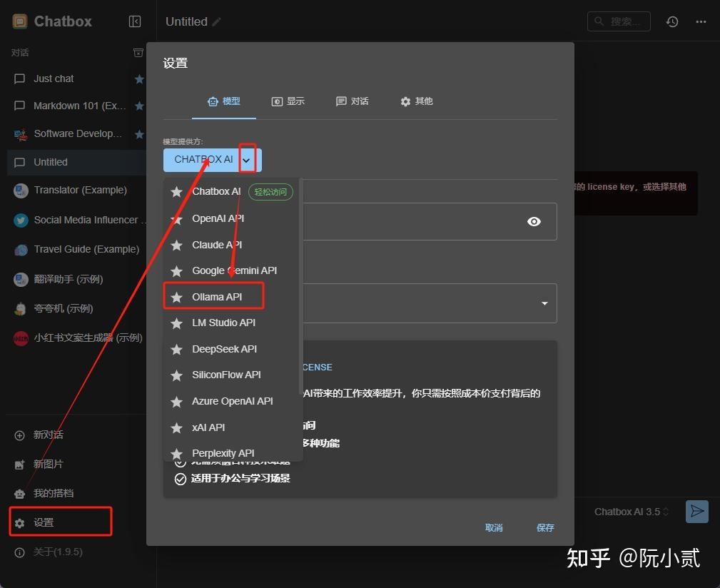The width and height of the screenshot is (720, 588).
Task: Open the Just chat conversation
Action: [76, 79]
